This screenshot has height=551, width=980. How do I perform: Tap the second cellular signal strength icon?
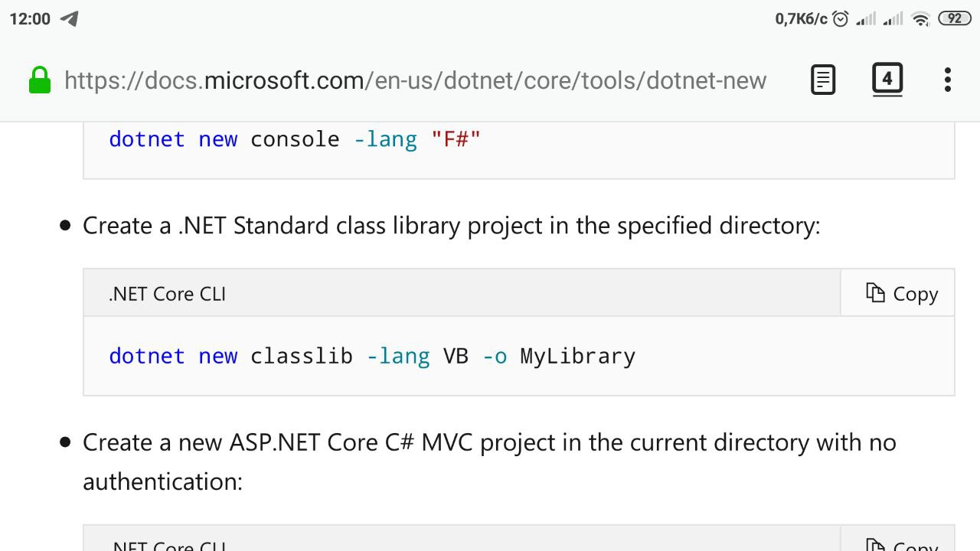pos(893,19)
